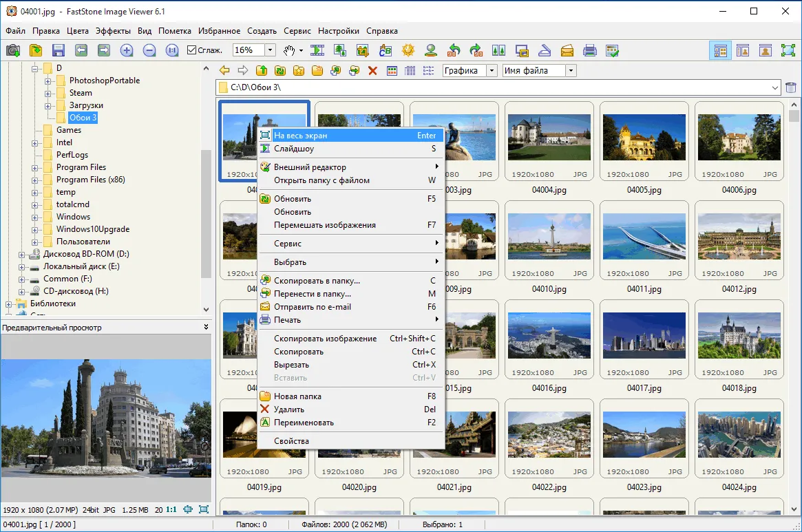Toggle the Сглаж. smoothing checkbox

[192, 50]
